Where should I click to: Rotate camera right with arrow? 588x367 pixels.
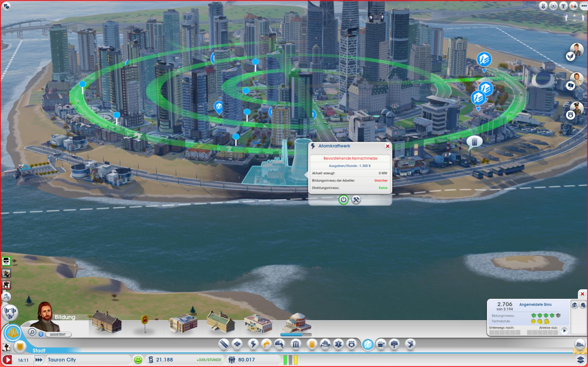[x=582, y=18]
